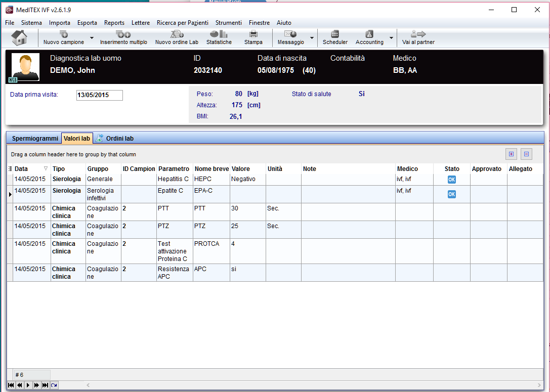Image resolution: width=550 pixels, height=392 pixels.
Task: Expand the Messaggio dropdown arrow
Action: [x=312, y=38]
